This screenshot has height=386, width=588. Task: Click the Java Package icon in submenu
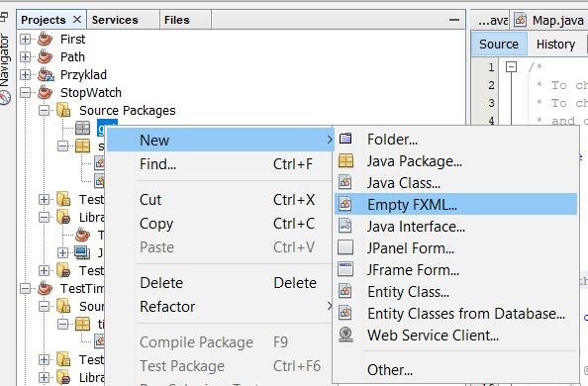pyautogui.click(x=345, y=160)
